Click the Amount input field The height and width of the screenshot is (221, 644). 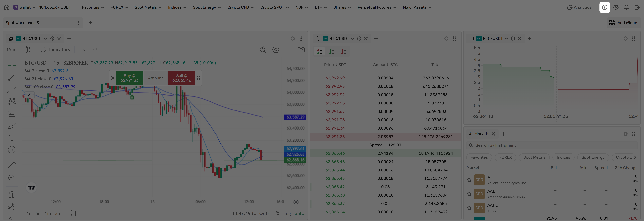[x=156, y=78]
